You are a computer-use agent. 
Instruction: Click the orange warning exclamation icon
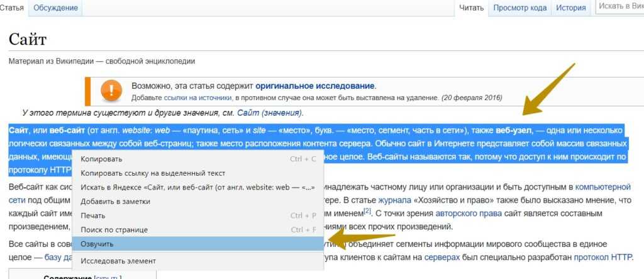pos(111,91)
